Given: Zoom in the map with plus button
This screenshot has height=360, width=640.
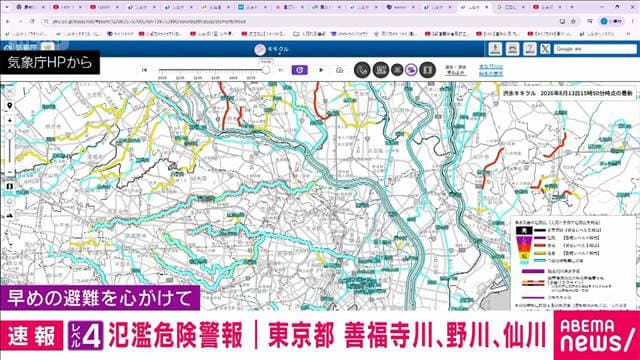Looking at the screenshot, I should click(x=10, y=120).
